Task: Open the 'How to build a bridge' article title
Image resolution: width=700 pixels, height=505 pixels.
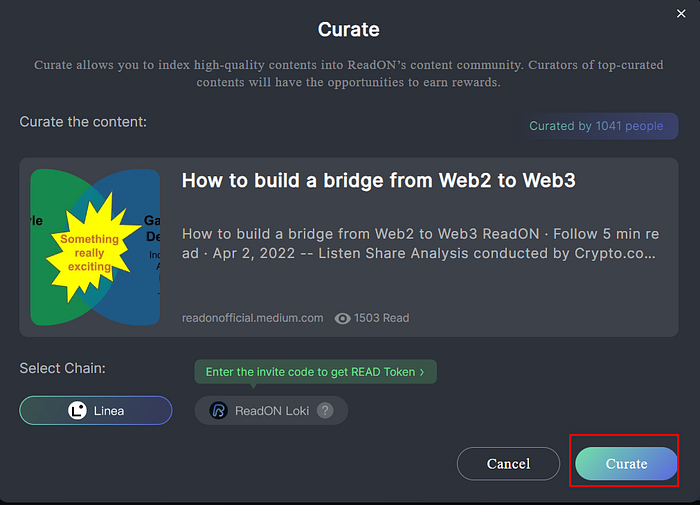Action: [379, 180]
